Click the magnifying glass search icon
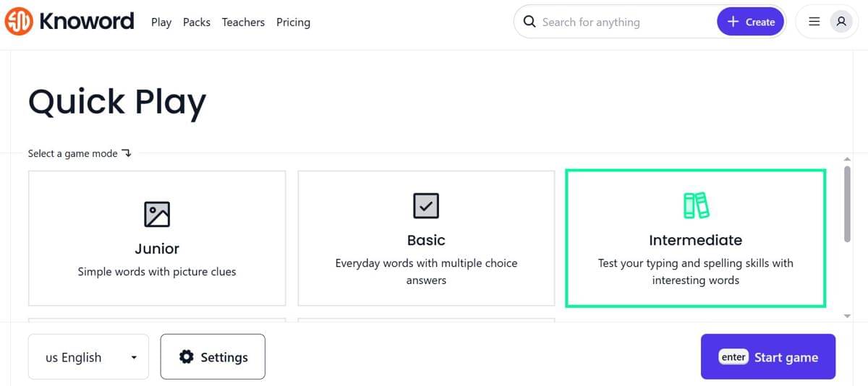Viewport: 868px width, 386px height. point(529,22)
